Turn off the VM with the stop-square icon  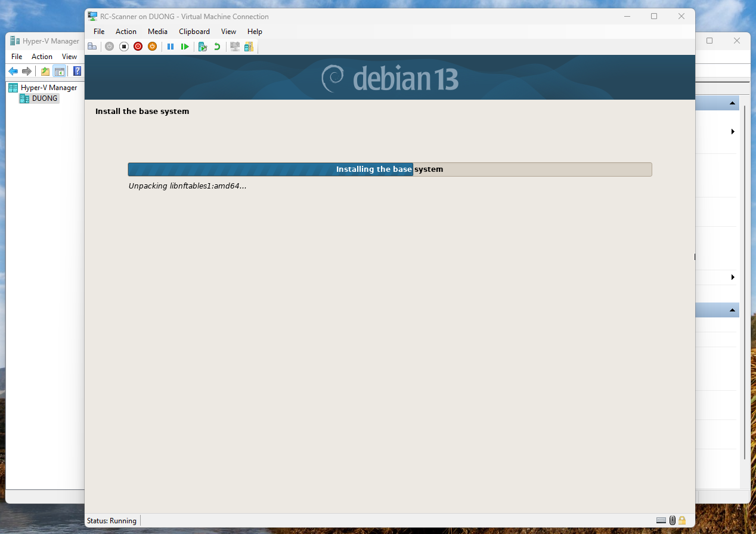tap(123, 47)
